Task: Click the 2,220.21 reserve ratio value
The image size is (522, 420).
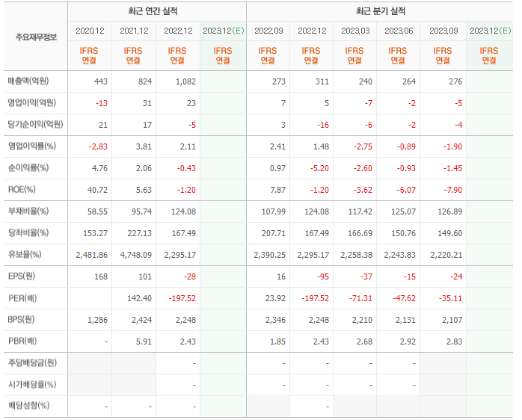Action: 446,256
